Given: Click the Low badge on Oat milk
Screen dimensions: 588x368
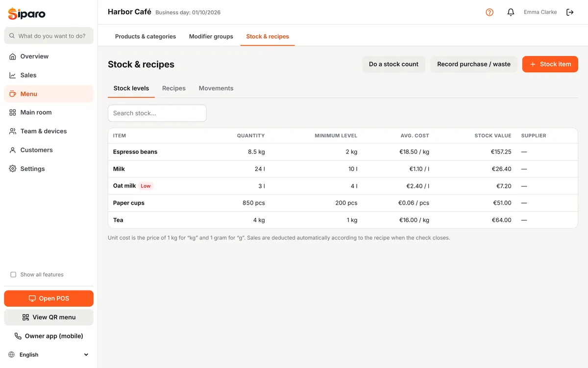Looking at the screenshot, I should coord(146,186).
